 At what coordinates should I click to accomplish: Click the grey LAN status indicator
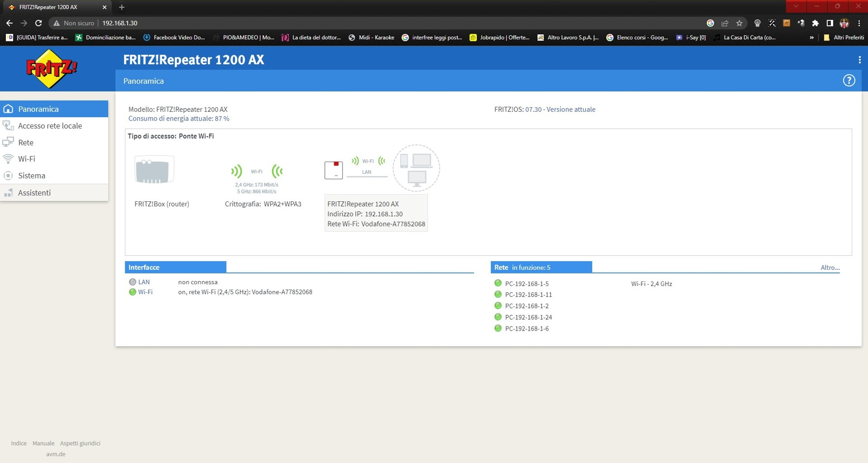click(x=132, y=282)
